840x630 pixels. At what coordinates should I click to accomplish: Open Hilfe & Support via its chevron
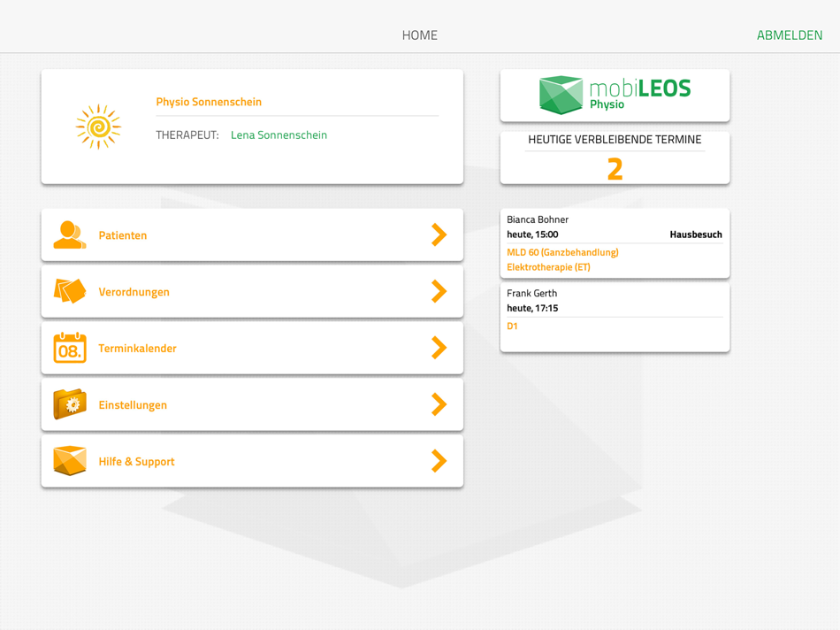pos(439,461)
